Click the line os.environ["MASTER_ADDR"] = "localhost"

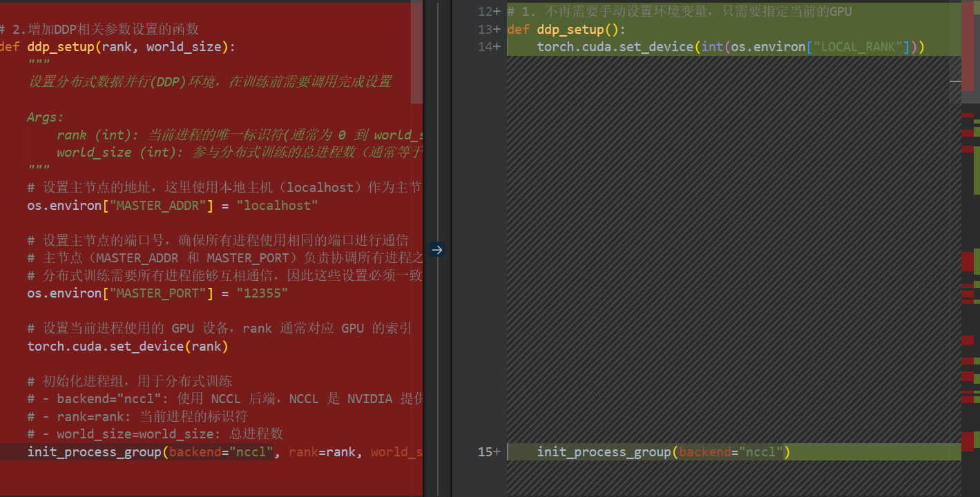coord(173,206)
